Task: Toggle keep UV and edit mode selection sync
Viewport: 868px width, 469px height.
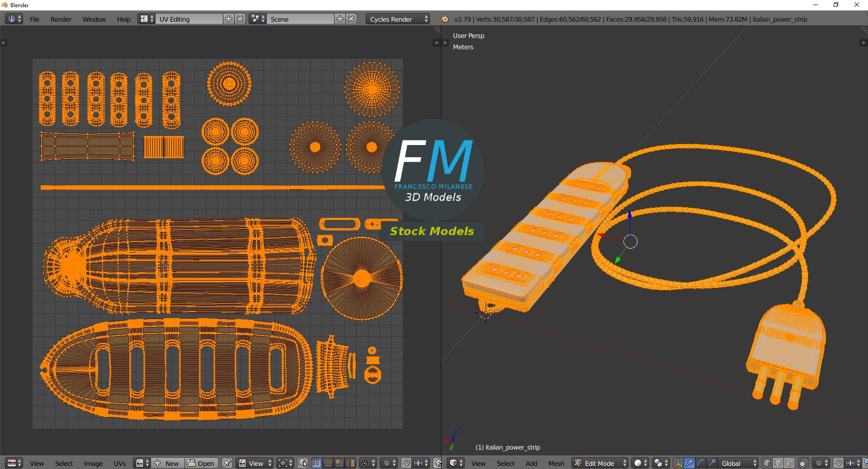Action: tap(303, 463)
